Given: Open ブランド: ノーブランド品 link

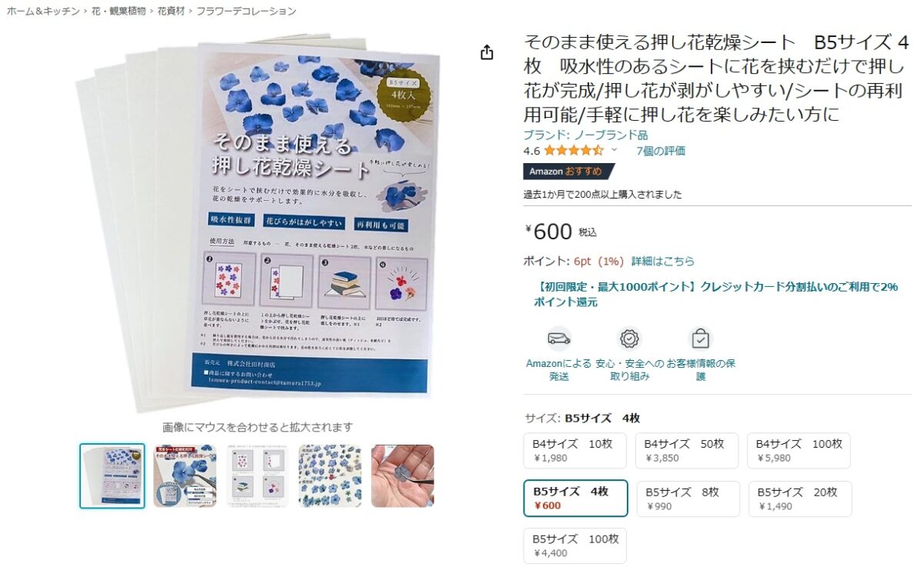Looking at the screenshot, I should click(x=585, y=135).
